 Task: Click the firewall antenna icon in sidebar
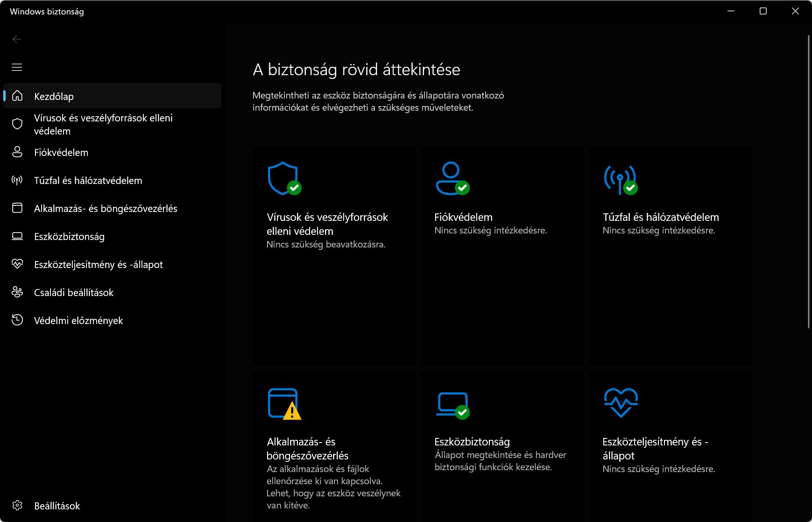point(17,180)
